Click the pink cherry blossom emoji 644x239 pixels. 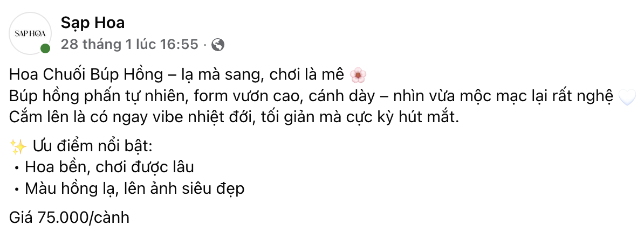click(x=358, y=75)
